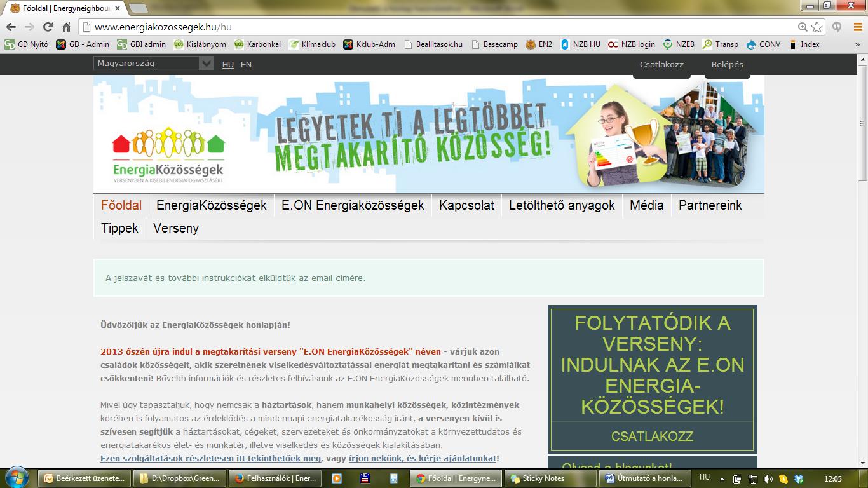Open the GD - Admin bookmark
This screenshot has width=868, height=488.
pyautogui.click(x=83, y=44)
